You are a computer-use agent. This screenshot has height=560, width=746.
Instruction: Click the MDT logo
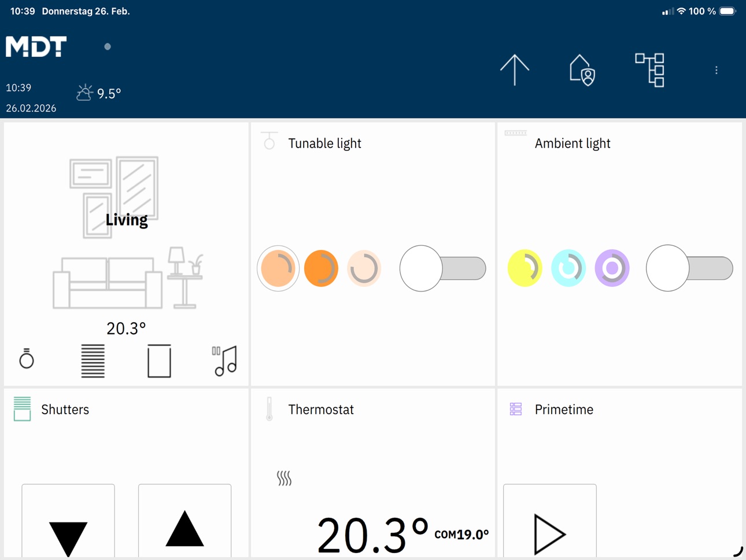[36, 46]
